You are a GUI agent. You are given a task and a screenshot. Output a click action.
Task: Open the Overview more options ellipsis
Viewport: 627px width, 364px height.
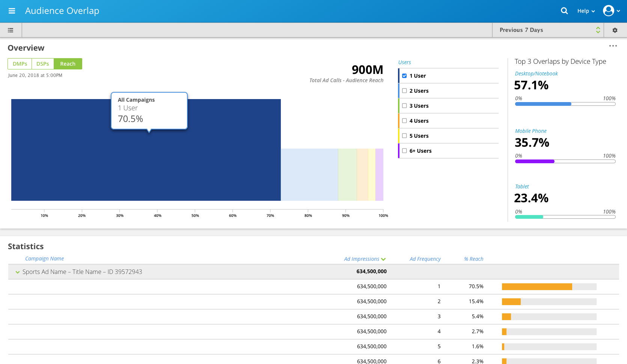pyautogui.click(x=613, y=46)
